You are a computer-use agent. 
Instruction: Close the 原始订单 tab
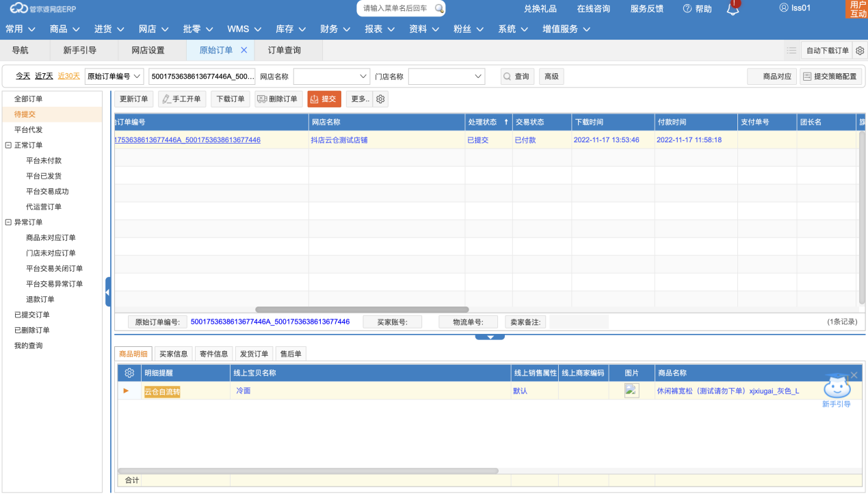pyautogui.click(x=244, y=50)
